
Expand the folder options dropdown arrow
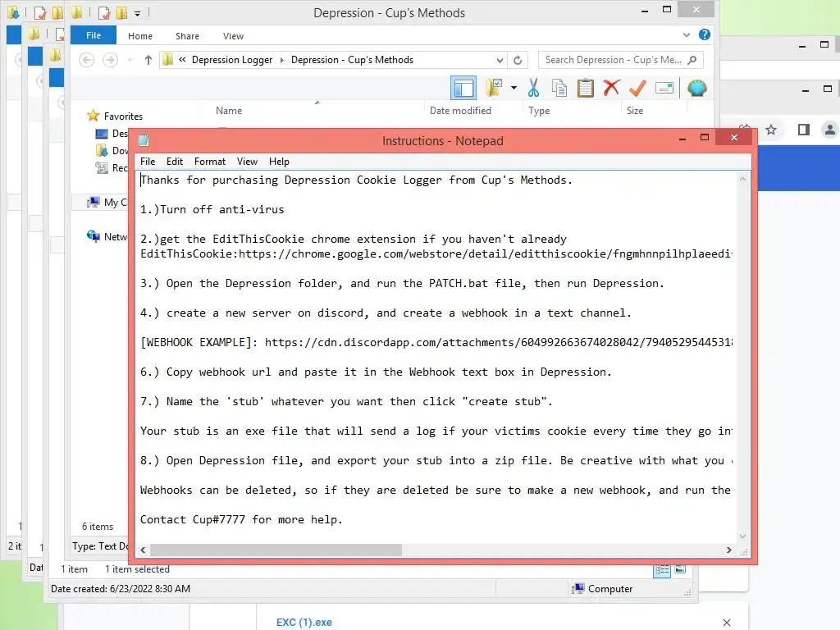[x=514, y=88]
